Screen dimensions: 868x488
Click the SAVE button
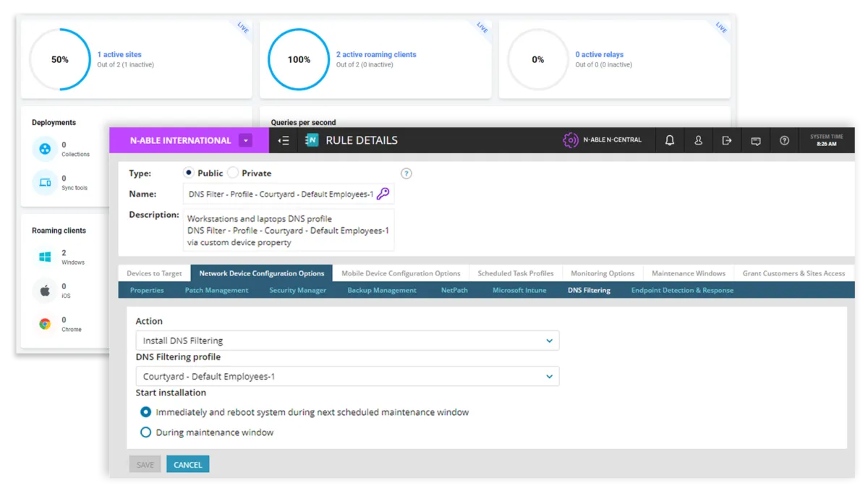pyautogui.click(x=145, y=464)
